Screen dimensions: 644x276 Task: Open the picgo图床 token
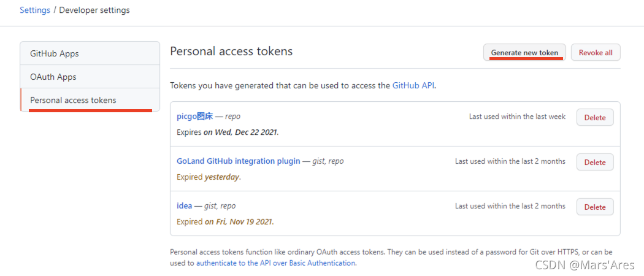point(194,117)
